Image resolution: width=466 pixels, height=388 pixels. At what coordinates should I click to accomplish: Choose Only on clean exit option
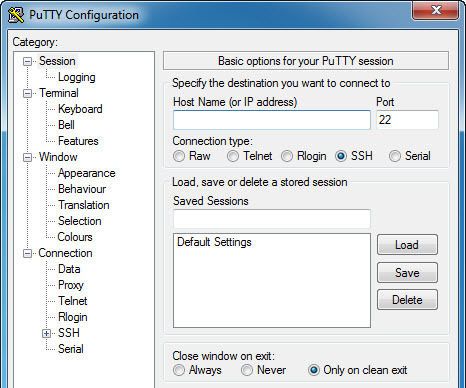[x=314, y=370]
